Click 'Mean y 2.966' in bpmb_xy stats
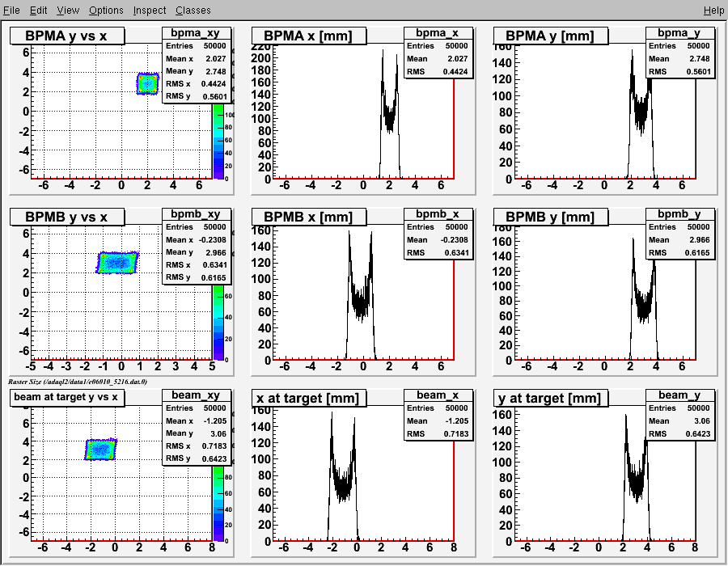Screen dimensions: 728x566 [x=196, y=252]
